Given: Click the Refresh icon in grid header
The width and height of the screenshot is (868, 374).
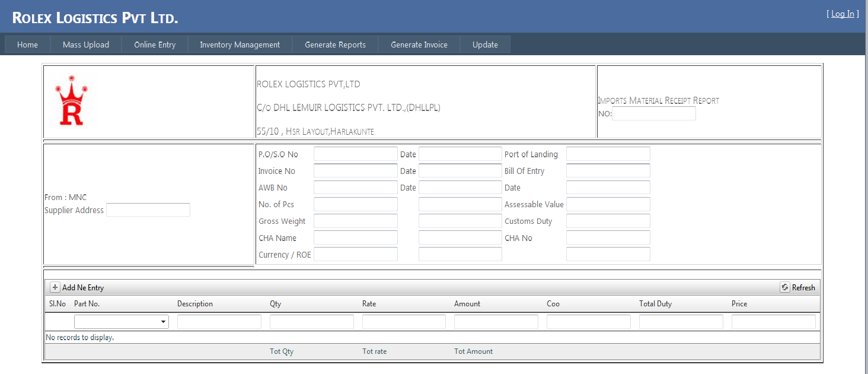Looking at the screenshot, I should 785,287.
